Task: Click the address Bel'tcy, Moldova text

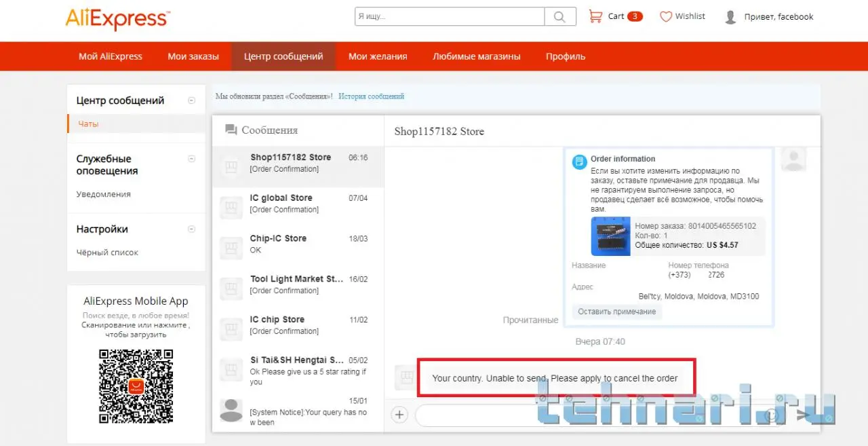Action: 699,297
